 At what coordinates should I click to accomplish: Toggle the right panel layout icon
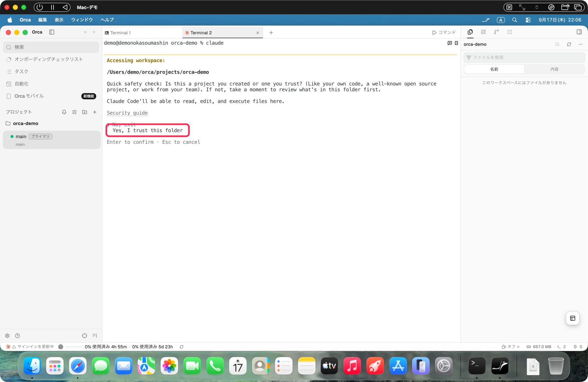579,32
